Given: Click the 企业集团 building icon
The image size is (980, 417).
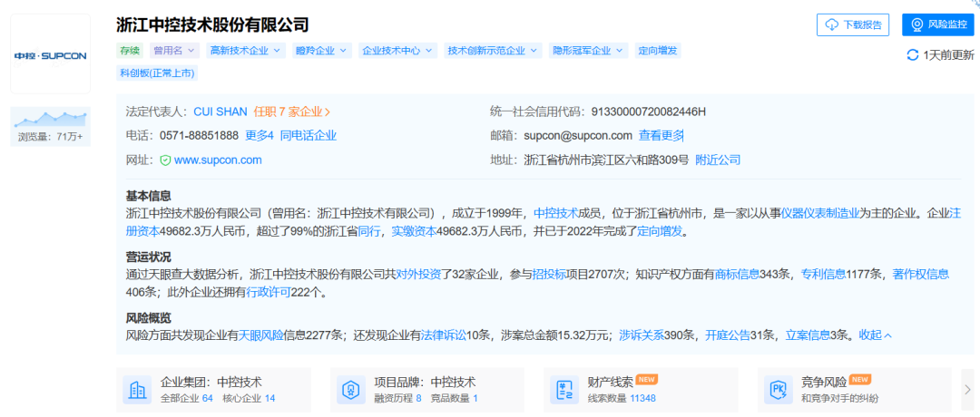Looking at the screenshot, I should pyautogui.click(x=137, y=390).
